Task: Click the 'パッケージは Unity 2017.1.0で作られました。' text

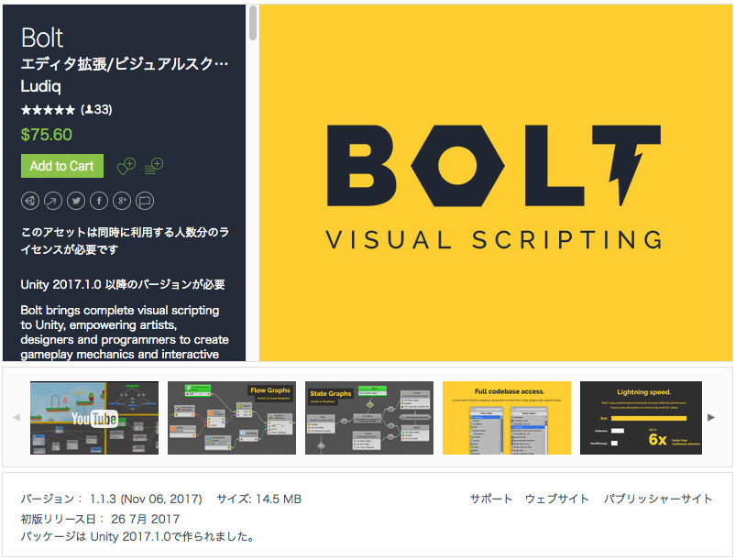Action: click(138, 536)
